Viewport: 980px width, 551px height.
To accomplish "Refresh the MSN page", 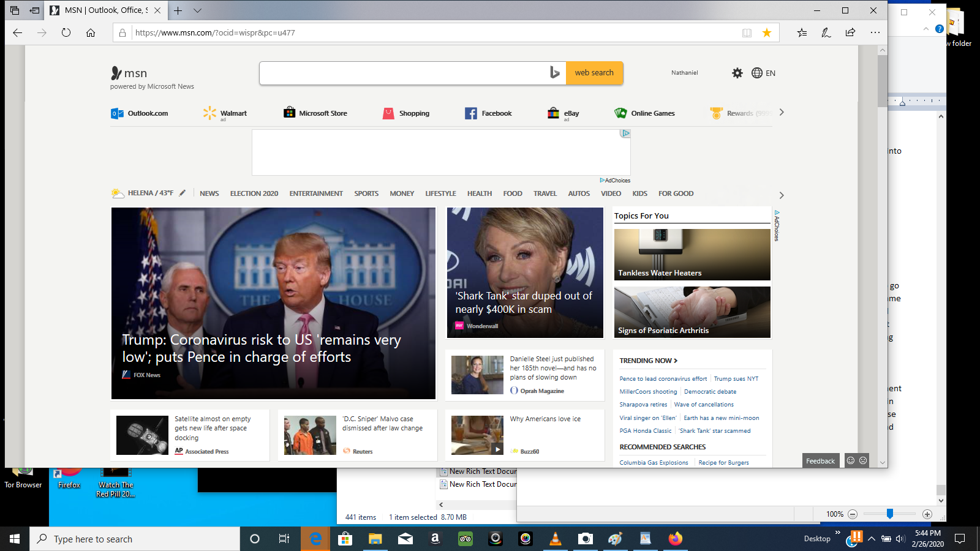I will [66, 33].
